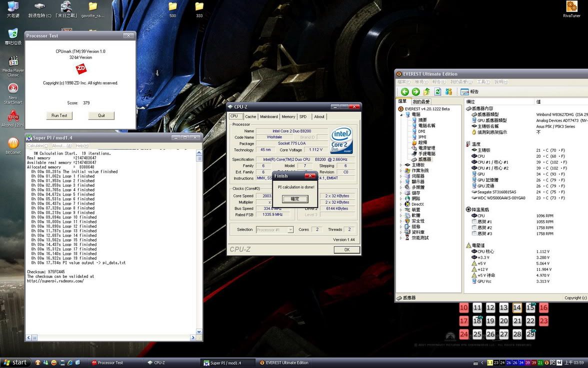Open the RivaTuner desktop icon
Viewport: 588px width, 368px height.
(x=571, y=9)
